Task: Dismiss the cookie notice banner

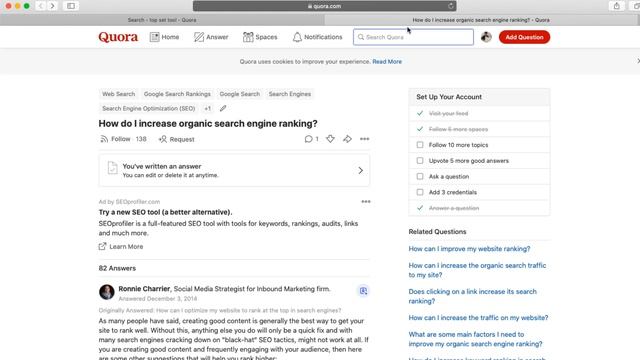Action: coord(638,61)
